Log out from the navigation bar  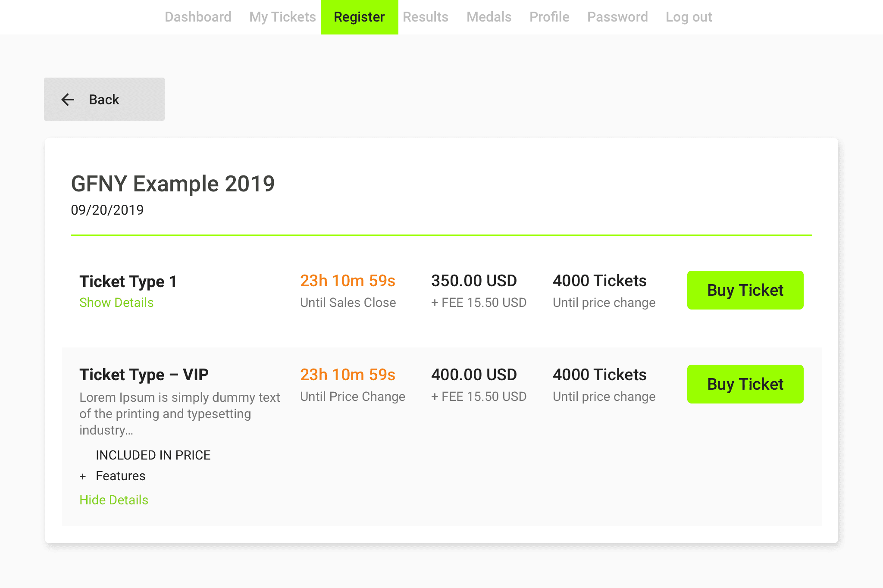coord(689,17)
